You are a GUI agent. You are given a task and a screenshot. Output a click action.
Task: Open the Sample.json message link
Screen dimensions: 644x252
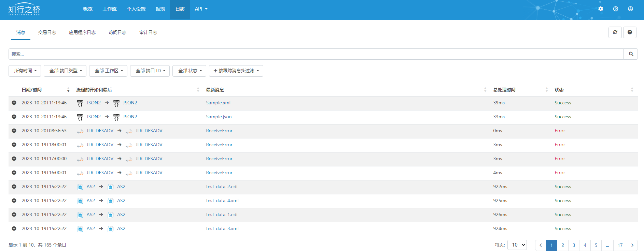pos(219,117)
